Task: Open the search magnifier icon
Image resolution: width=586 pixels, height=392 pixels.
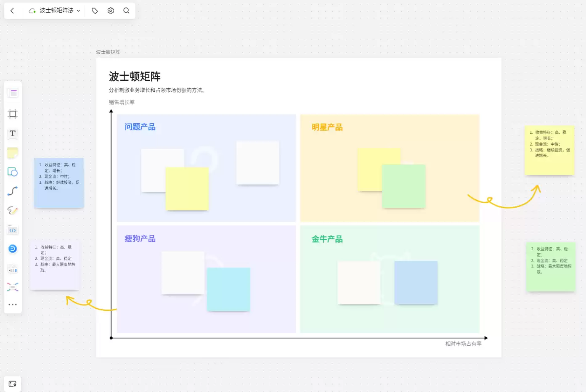Action: [x=126, y=11]
